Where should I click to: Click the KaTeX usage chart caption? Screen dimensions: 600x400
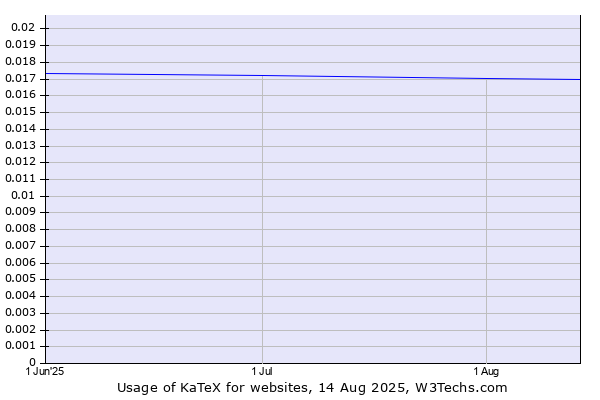[312, 388]
